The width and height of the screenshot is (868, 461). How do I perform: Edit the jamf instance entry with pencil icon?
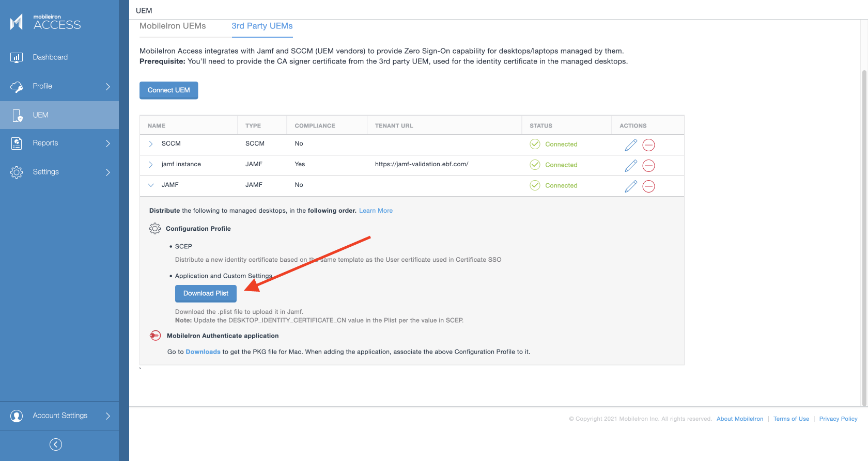click(x=630, y=166)
